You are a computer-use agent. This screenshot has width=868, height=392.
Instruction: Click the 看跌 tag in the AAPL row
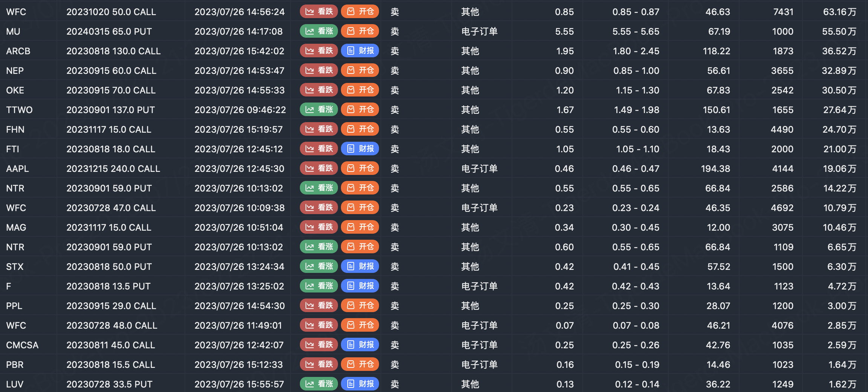pyautogui.click(x=319, y=168)
